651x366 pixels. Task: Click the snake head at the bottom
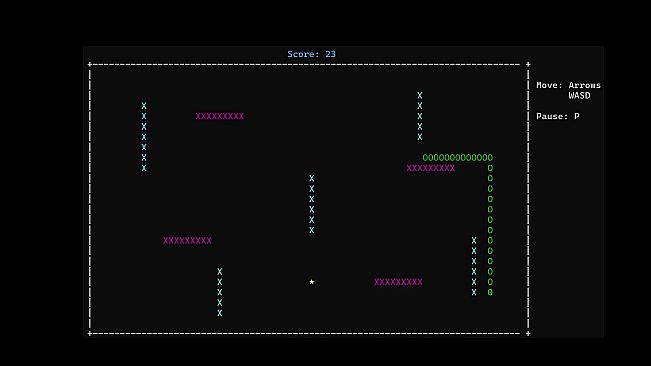tap(490, 293)
